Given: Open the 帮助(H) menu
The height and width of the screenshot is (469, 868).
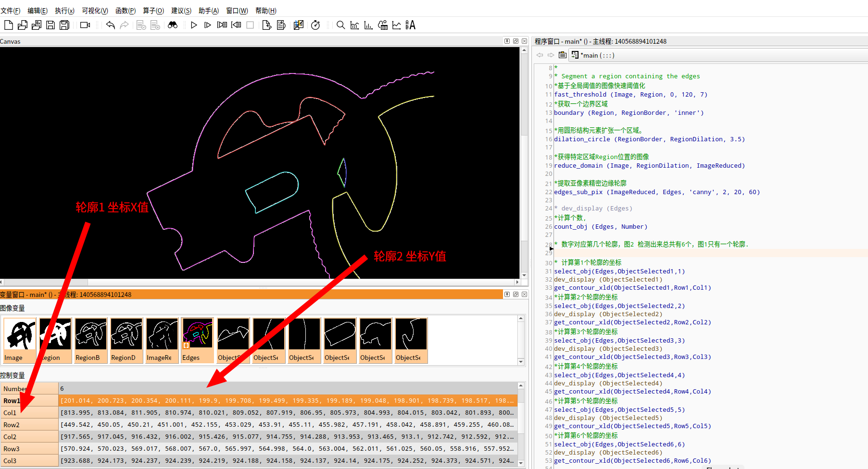Looking at the screenshot, I should (x=266, y=11).
